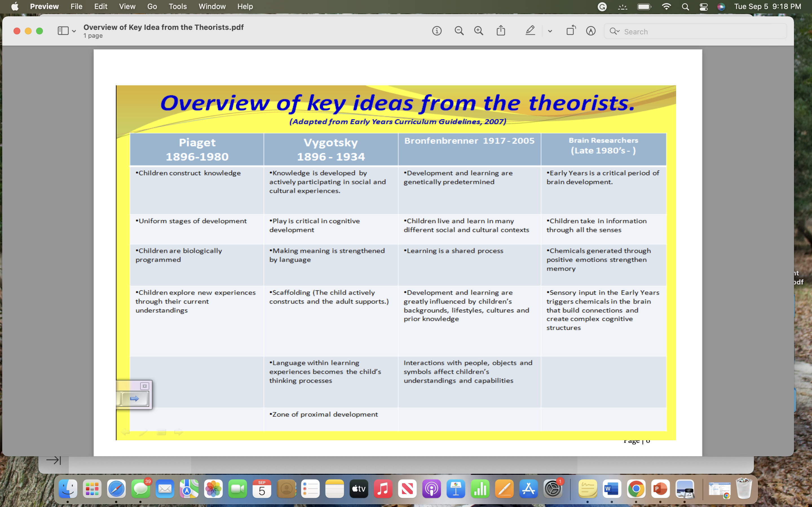The width and height of the screenshot is (812, 507).
Task: Show the Markup toolbar
Action: (591, 31)
